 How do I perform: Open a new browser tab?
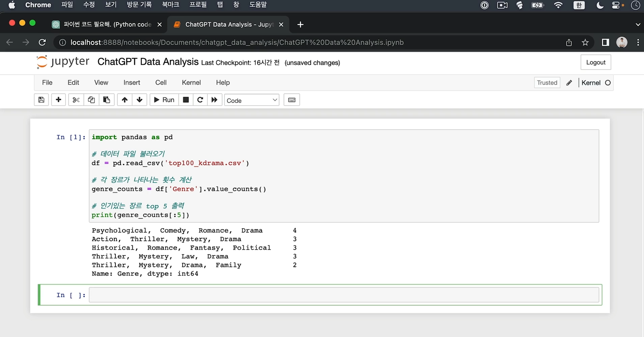(x=300, y=24)
